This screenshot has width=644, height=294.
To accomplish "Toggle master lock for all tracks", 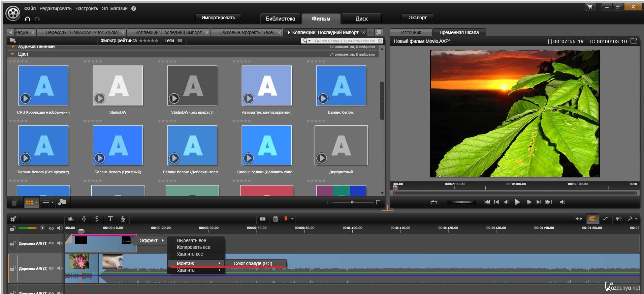I will [12, 228].
